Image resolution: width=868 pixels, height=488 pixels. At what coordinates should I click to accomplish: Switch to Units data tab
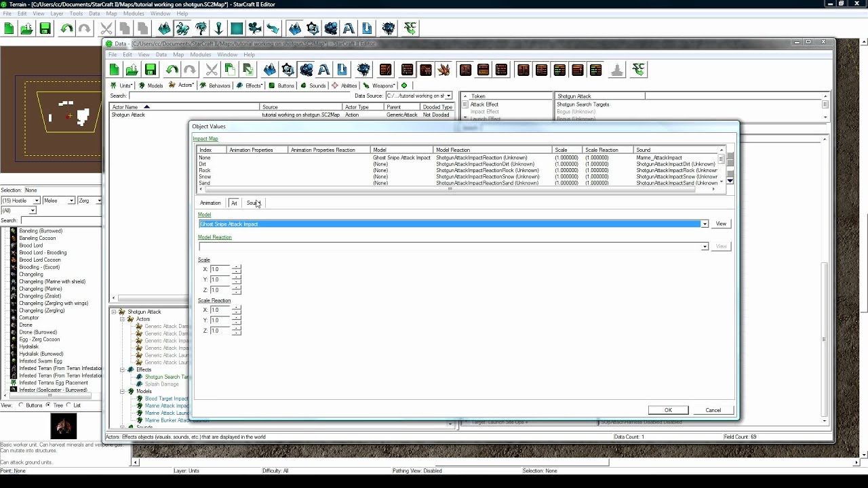tap(122, 85)
